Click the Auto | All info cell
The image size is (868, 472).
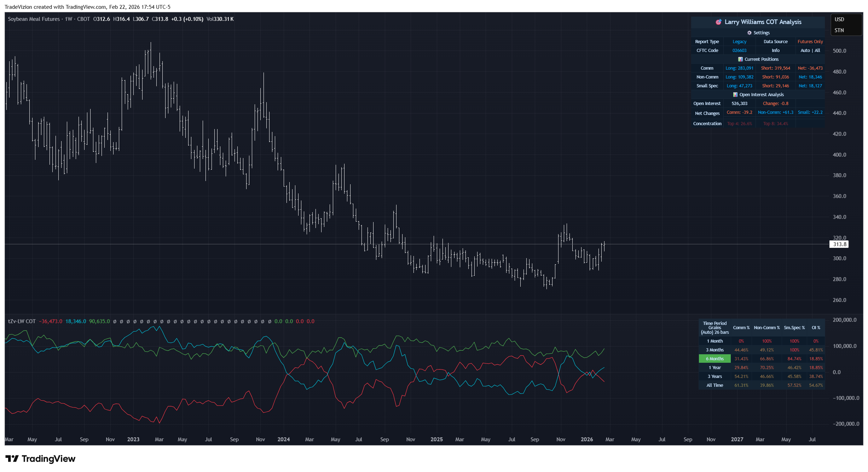(810, 50)
